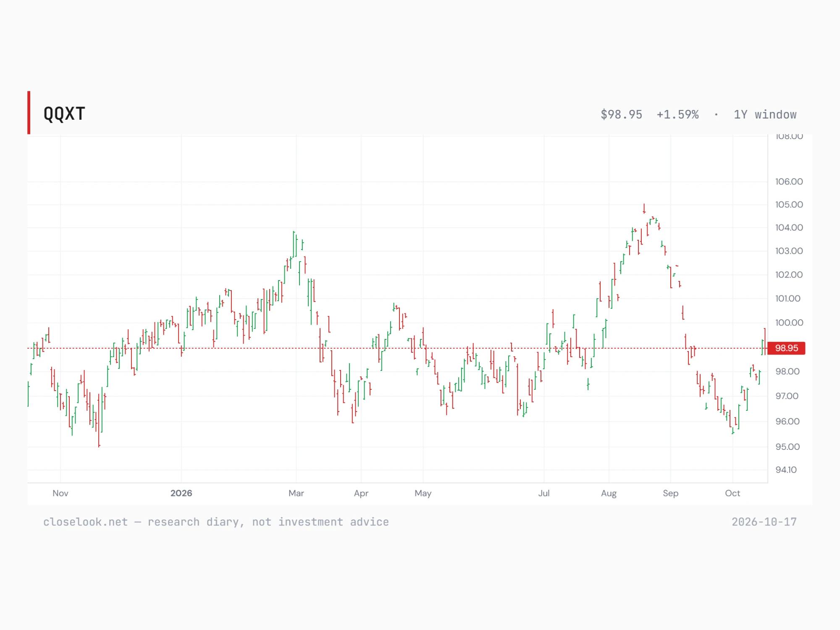Viewport: 840px width, 630px height.
Task: Click the Oct time axis label
Action: [x=732, y=493]
